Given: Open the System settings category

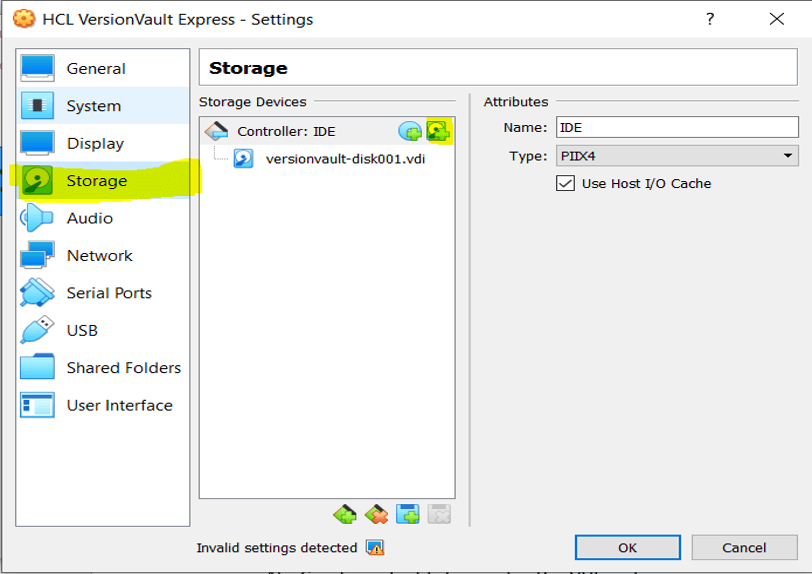Looking at the screenshot, I should pyautogui.click(x=103, y=106).
